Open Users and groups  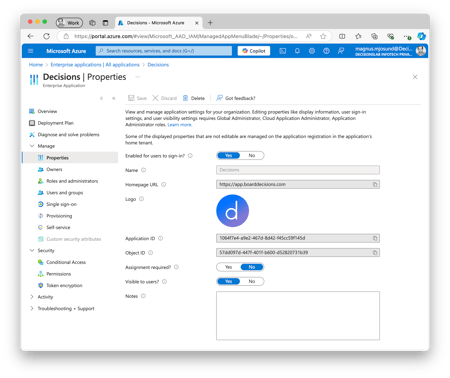point(65,193)
